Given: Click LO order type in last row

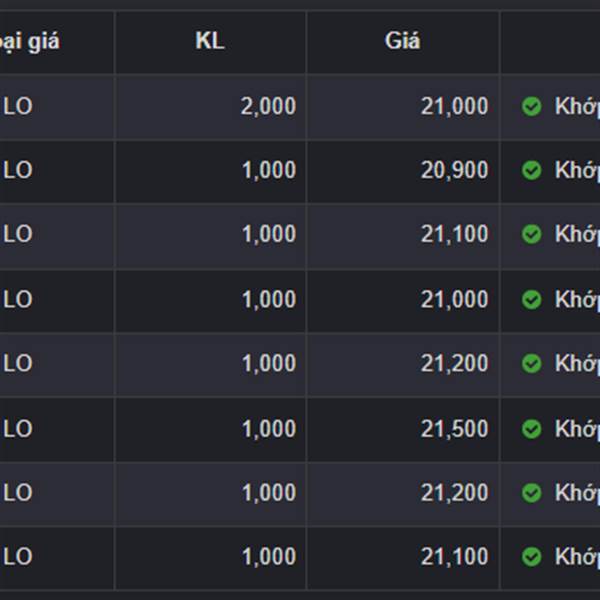Looking at the screenshot, I should click(x=18, y=556).
